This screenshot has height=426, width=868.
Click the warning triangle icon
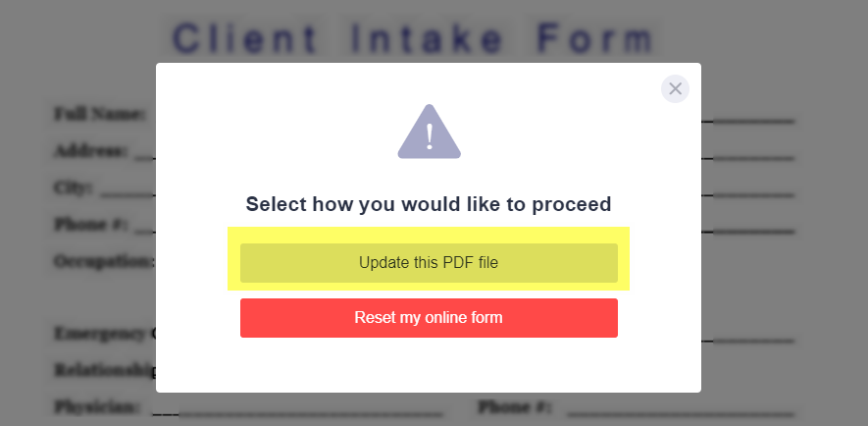tap(429, 132)
